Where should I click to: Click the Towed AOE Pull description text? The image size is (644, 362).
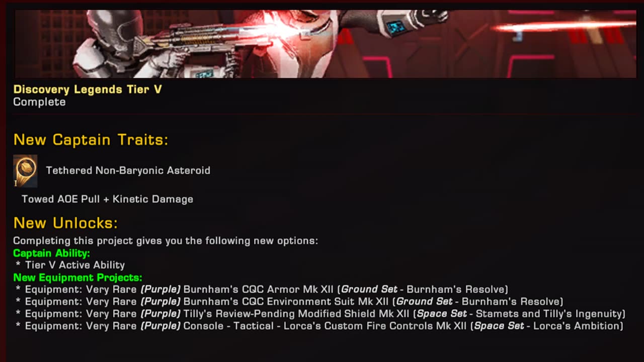107,199
